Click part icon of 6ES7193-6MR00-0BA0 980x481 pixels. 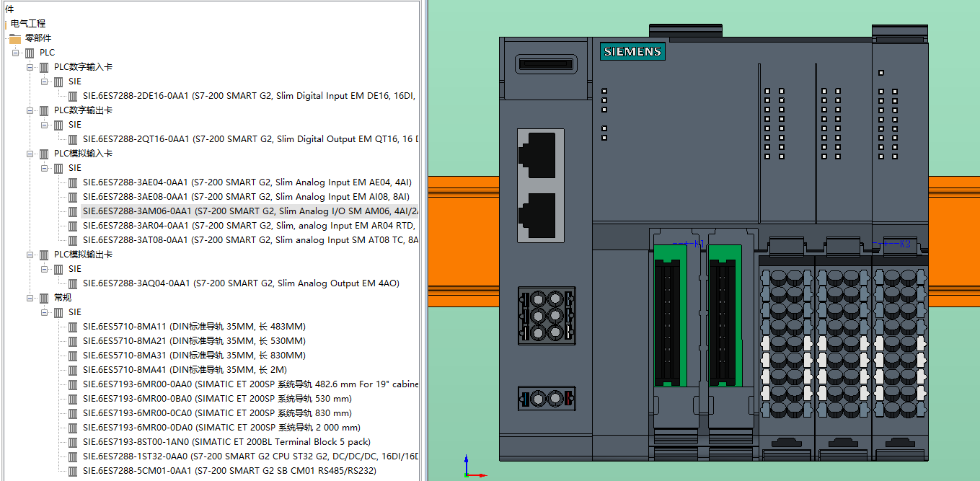[x=73, y=399]
